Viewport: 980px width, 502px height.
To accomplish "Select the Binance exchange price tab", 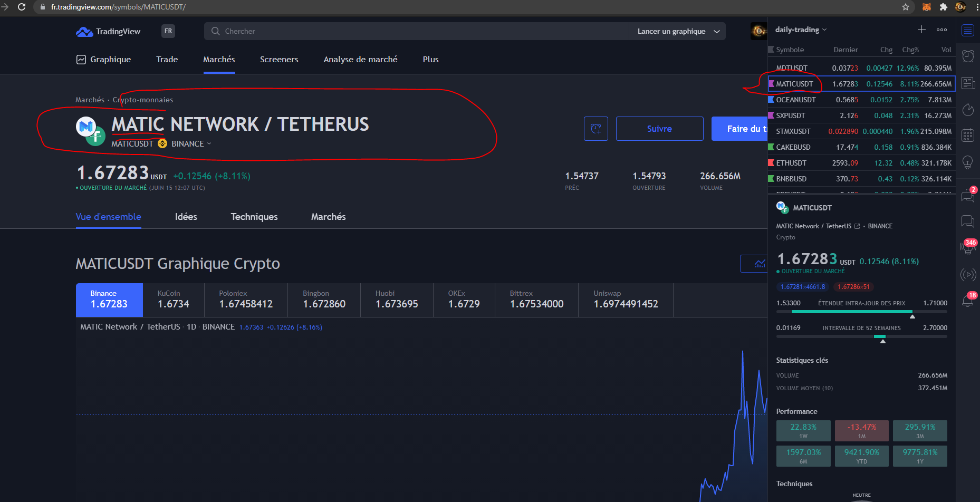I will pyautogui.click(x=109, y=300).
